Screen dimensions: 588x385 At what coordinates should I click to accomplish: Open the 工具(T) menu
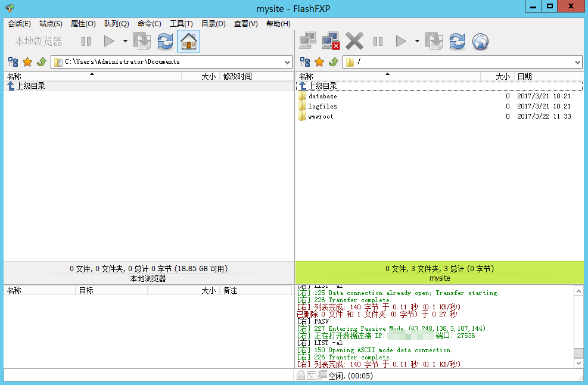[x=181, y=24]
